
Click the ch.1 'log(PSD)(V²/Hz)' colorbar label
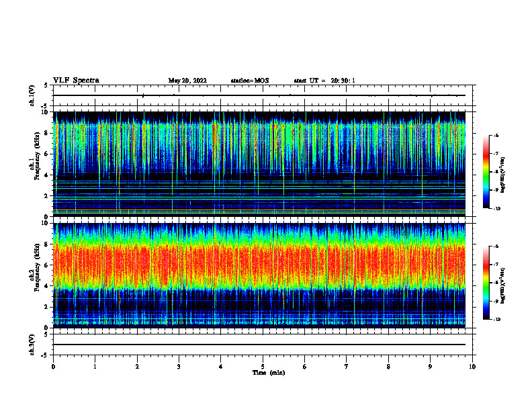click(503, 175)
